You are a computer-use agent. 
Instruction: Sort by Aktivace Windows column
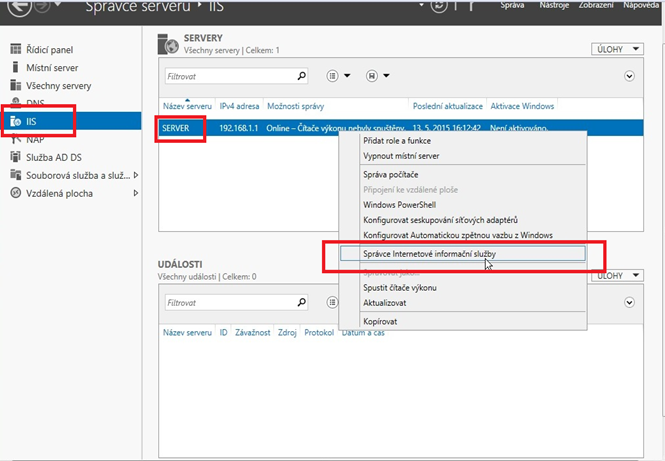click(522, 106)
